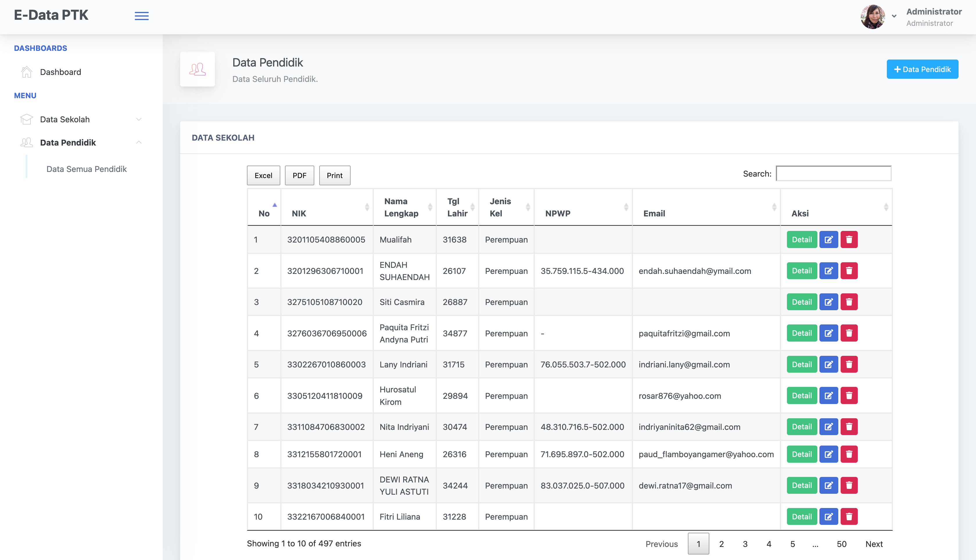Open Detail for Fitri Liliana
976x560 pixels.
802,516
